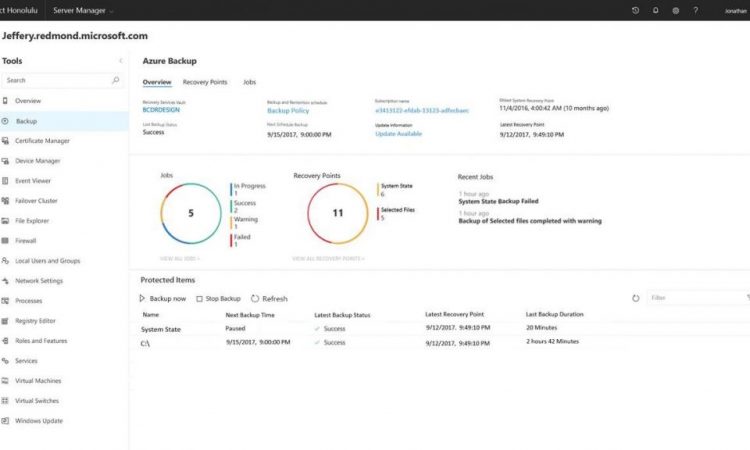Click Selected Files legend entry

[x=396, y=213]
